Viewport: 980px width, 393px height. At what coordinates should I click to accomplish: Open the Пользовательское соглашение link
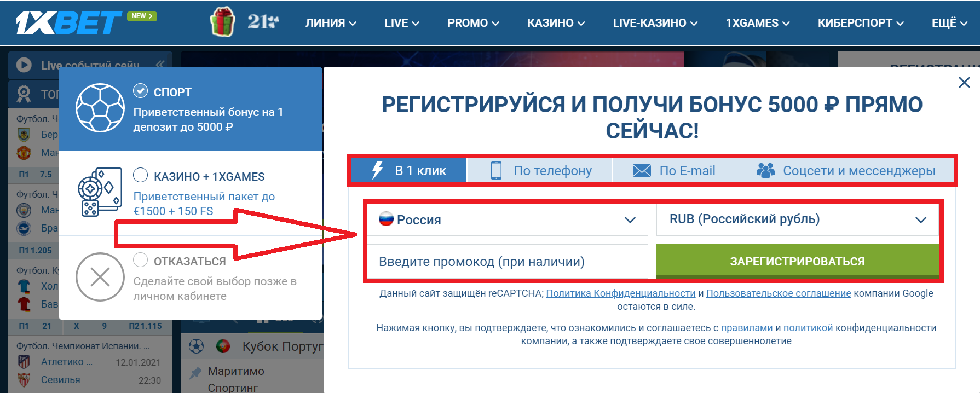779,293
